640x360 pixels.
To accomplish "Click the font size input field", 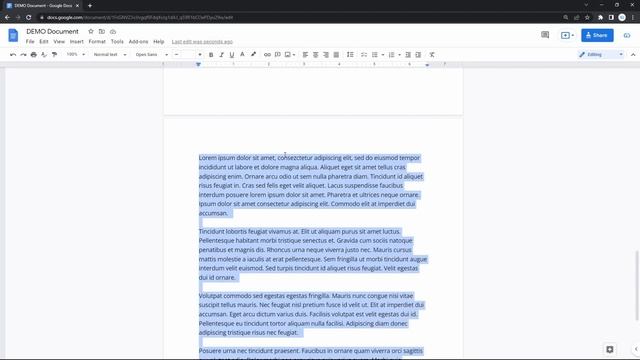I will pos(189,55).
